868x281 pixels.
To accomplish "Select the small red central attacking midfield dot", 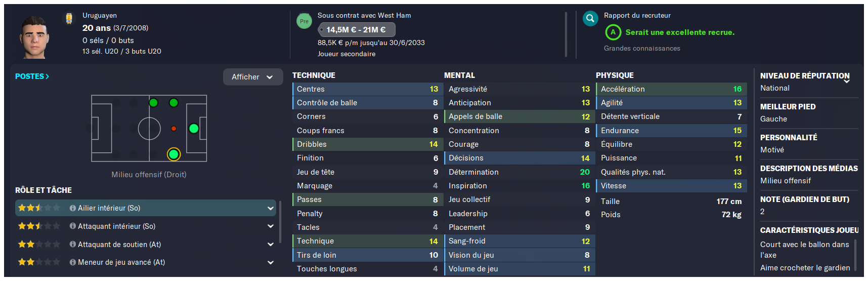I will pos(173,129).
